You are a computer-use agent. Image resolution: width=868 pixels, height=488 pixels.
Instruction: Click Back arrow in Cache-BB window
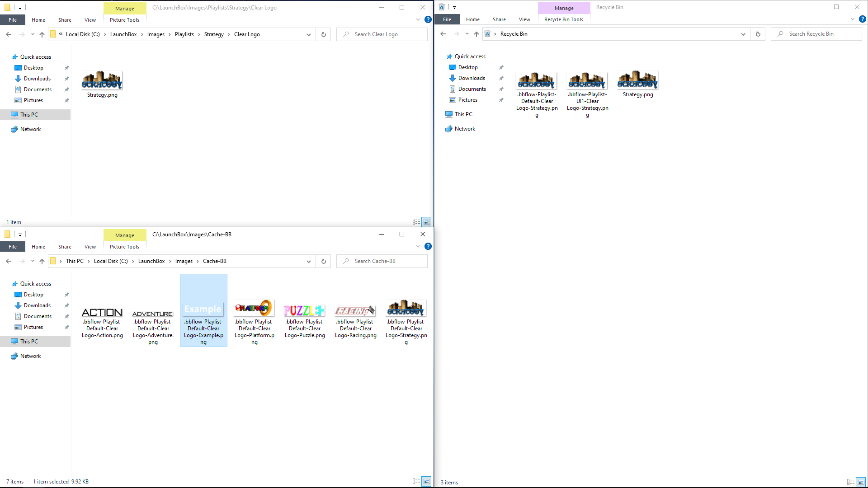click(x=9, y=261)
